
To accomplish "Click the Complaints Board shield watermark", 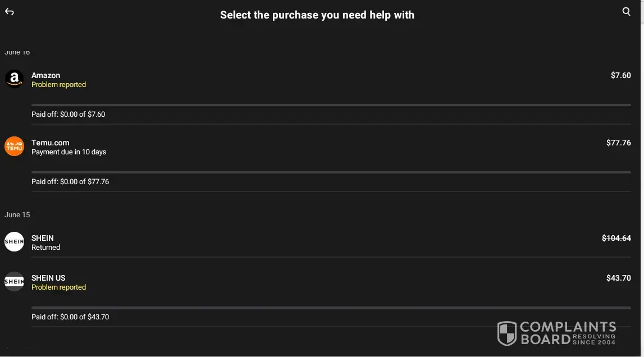I will pyautogui.click(x=507, y=333).
